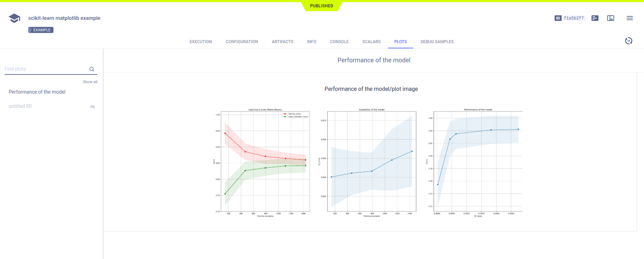The height and width of the screenshot is (259, 644).
Task: Select Performance of the model in plot list
Action: tap(37, 92)
